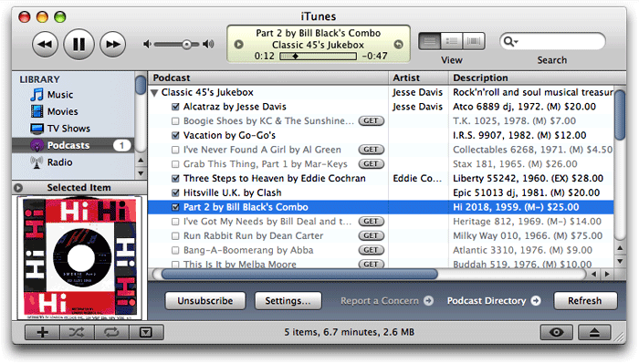Click the Radio antenna icon
Screen dimensions: 639x364
[x=37, y=162]
